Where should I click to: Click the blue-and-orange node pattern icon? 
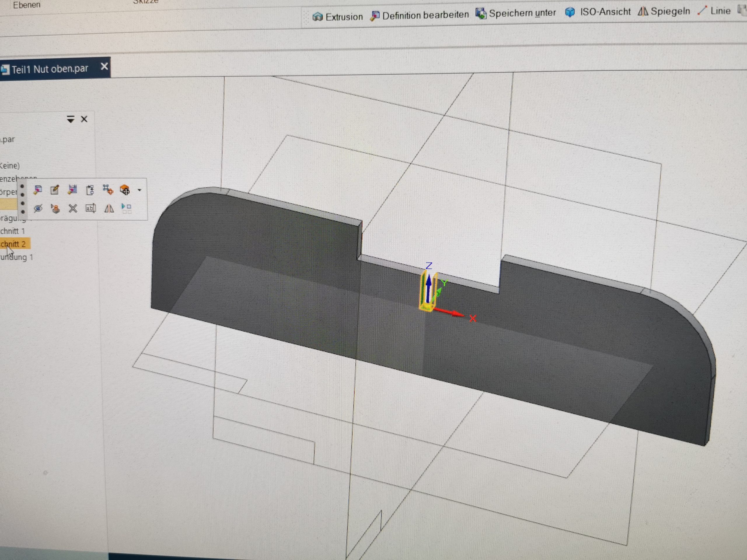coord(107,189)
